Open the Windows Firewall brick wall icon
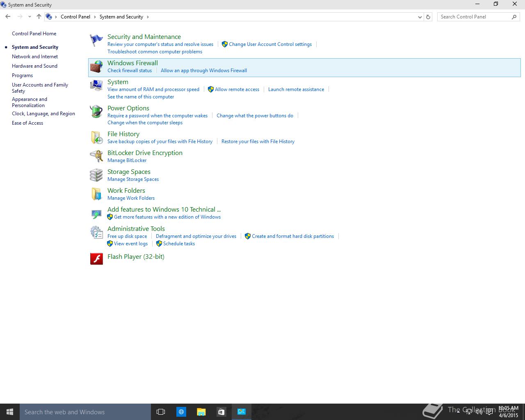The height and width of the screenshot is (420, 525). pos(96,67)
